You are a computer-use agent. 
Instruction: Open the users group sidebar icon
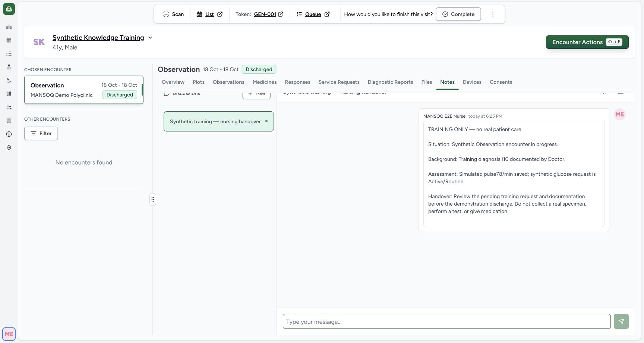click(9, 107)
